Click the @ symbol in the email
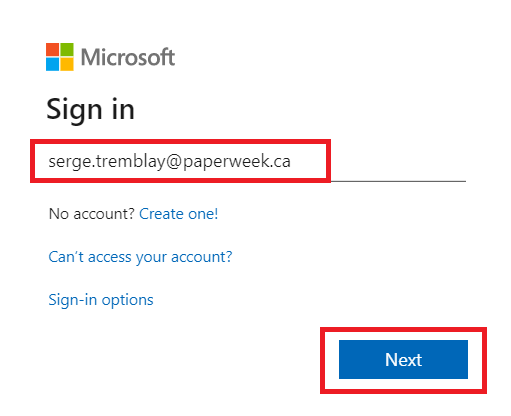 click(174, 162)
